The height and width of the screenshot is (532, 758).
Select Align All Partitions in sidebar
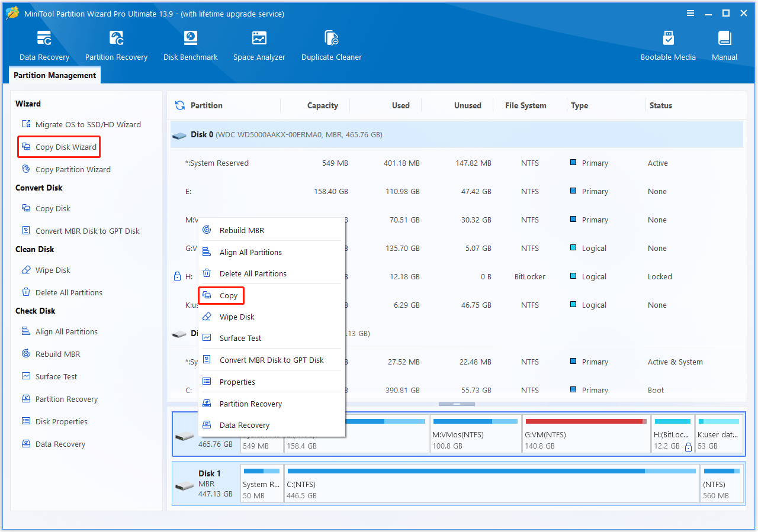coord(60,331)
